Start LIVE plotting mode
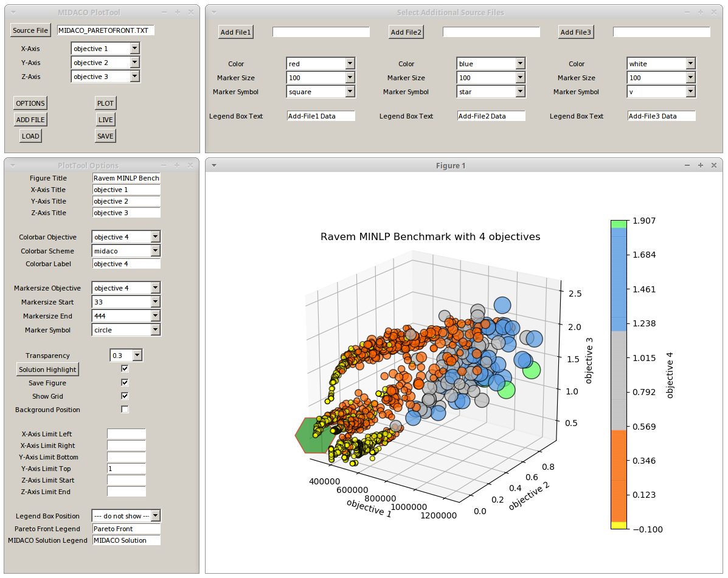The width and height of the screenshot is (728, 578). [105, 120]
